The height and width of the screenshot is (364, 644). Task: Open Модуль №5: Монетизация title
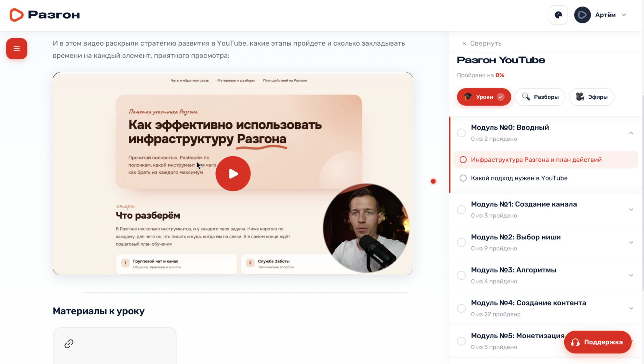click(x=517, y=336)
